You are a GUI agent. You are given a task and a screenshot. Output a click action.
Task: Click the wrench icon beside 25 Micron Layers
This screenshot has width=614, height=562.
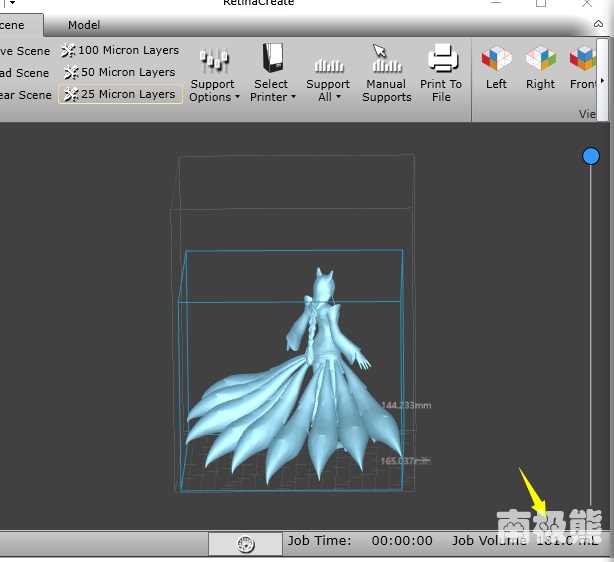click(x=71, y=94)
